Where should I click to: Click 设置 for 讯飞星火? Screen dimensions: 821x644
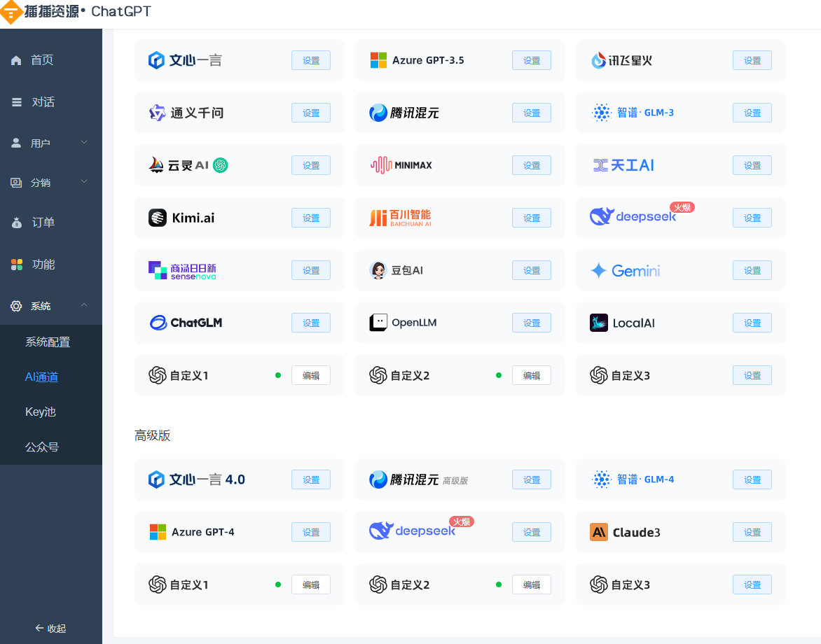pyautogui.click(x=752, y=60)
